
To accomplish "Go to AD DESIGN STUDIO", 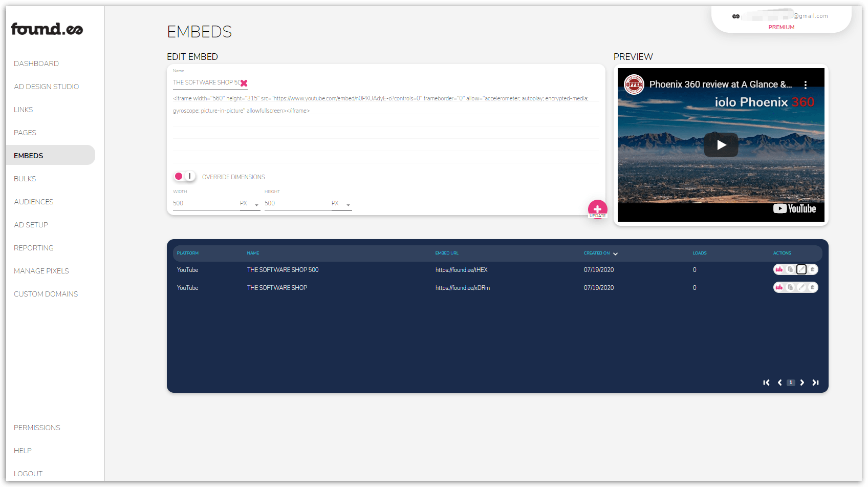I will click(x=46, y=86).
